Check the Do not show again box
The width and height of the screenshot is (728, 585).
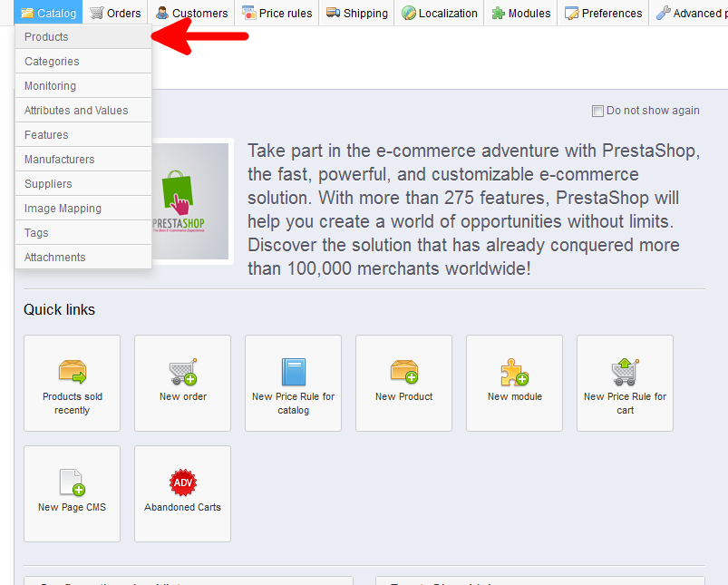pyautogui.click(x=597, y=111)
